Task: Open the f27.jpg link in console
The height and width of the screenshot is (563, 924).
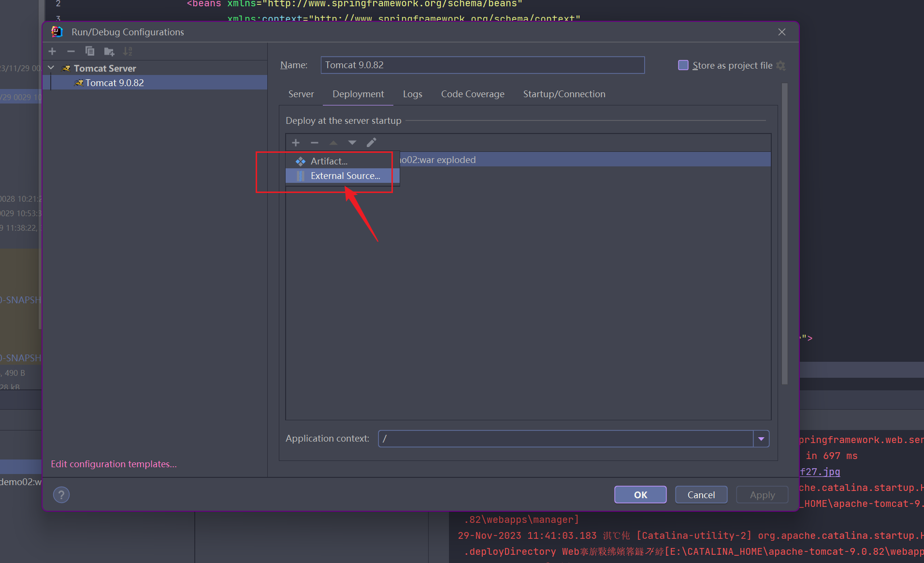Action: click(820, 472)
